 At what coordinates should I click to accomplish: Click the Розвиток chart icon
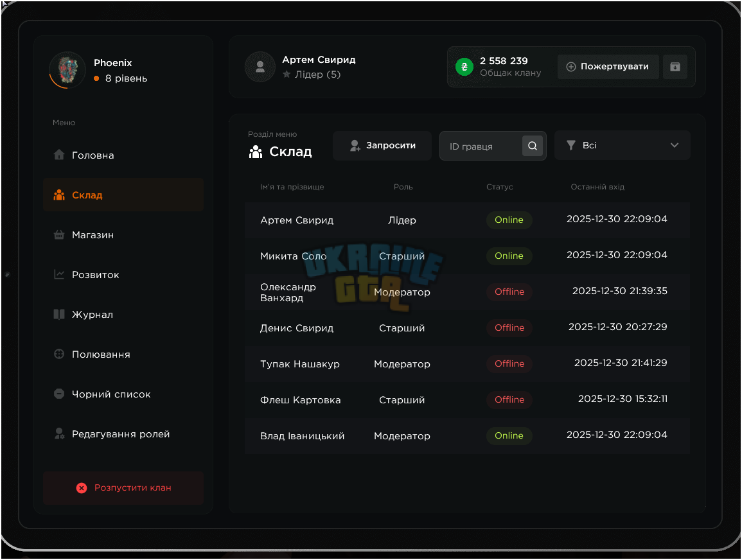pyautogui.click(x=59, y=274)
